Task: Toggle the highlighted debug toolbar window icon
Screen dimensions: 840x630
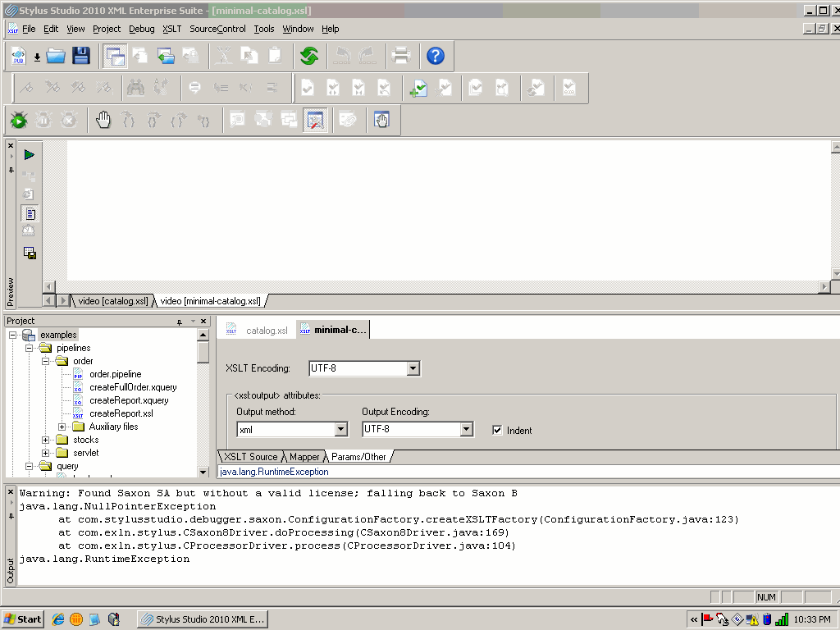Action: point(315,120)
